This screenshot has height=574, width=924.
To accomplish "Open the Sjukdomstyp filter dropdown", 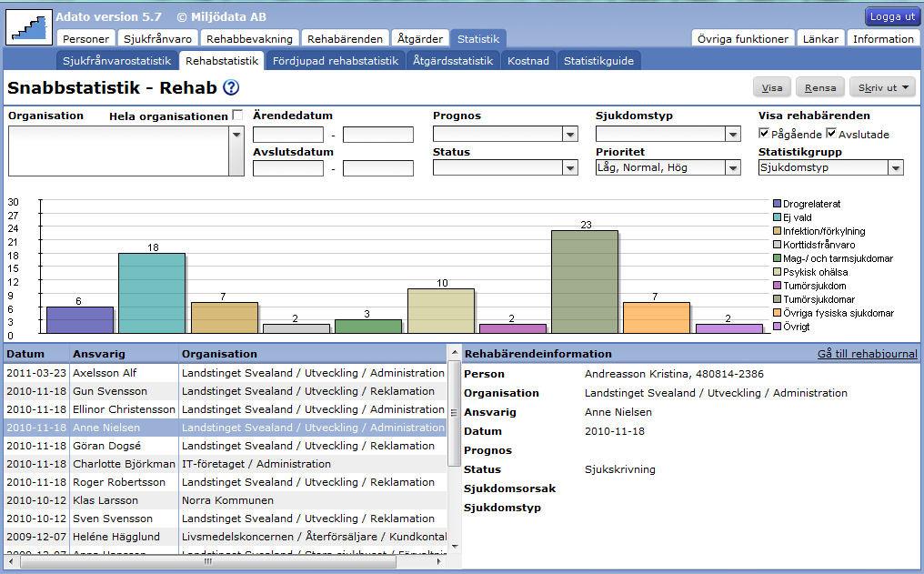I will (732, 135).
